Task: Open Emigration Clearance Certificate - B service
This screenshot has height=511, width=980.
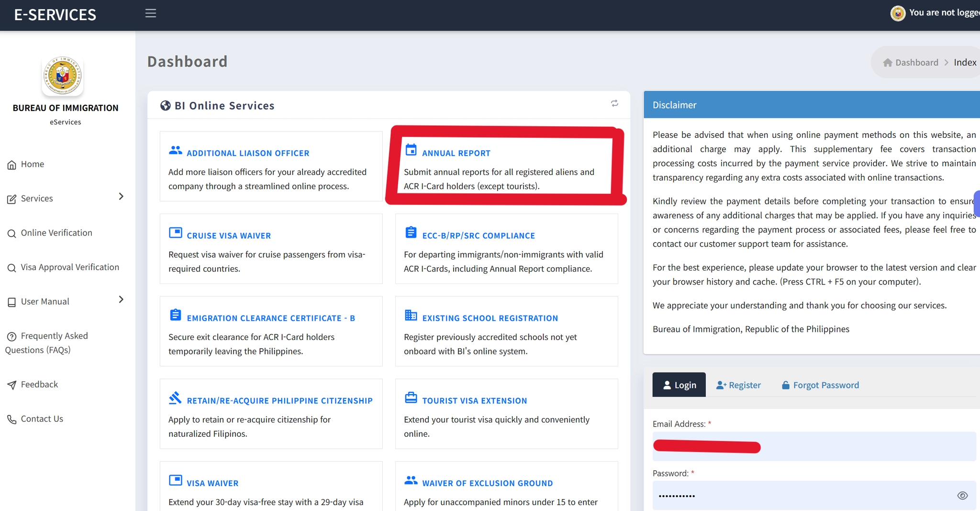Action: [x=271, y=318]
